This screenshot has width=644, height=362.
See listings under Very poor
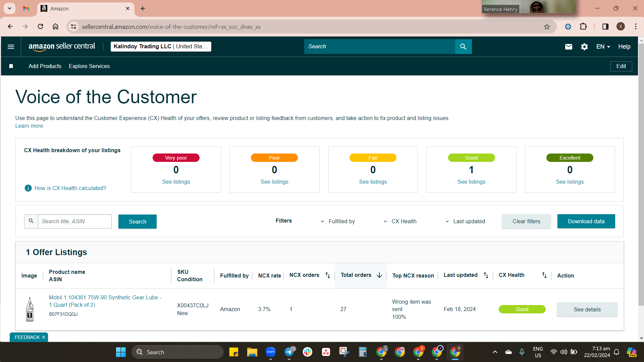point(176,182)
